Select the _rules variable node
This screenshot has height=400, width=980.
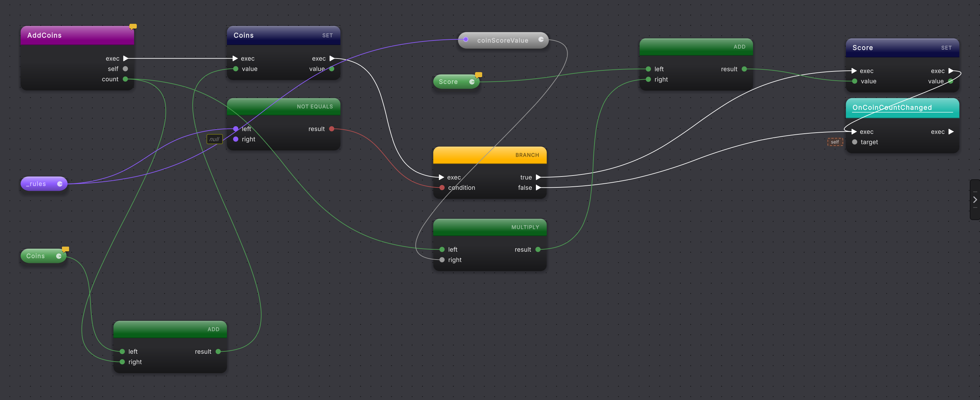pos(44,184)
